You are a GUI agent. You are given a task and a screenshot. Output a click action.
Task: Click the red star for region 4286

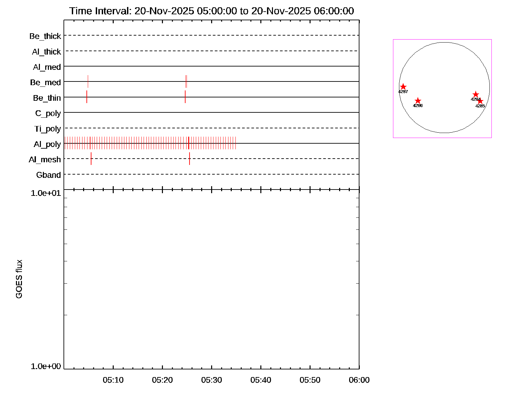[x=418, y=101]
